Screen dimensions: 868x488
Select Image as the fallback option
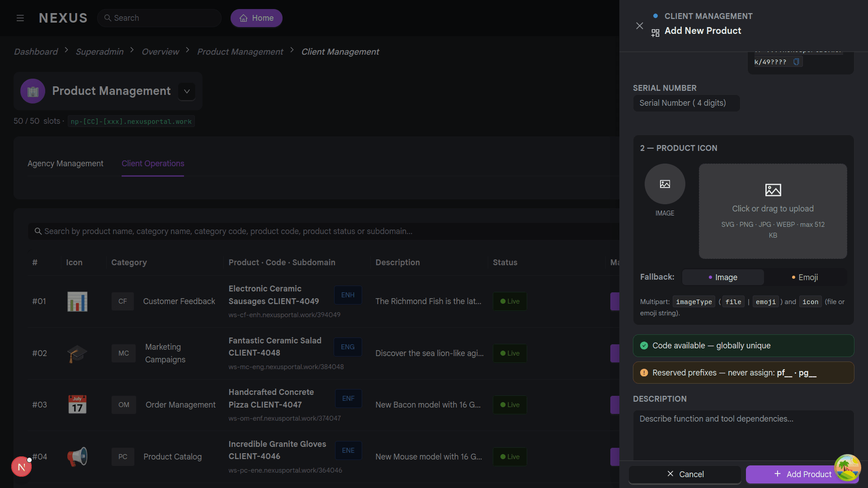tap(723, 277)
